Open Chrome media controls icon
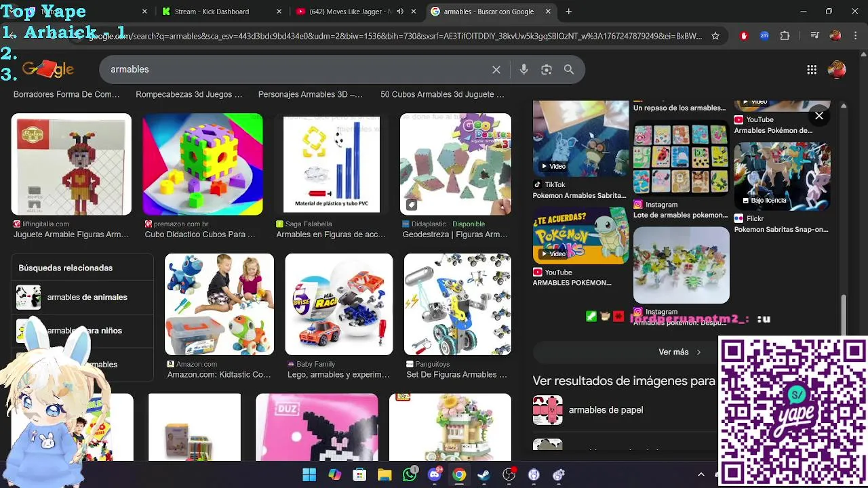Viewport: 868px width, 488px height. 814,36
